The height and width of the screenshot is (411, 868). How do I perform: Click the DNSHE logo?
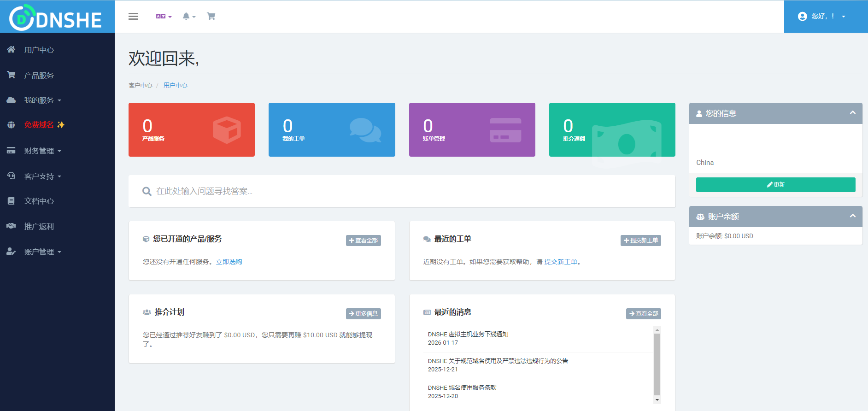56,18
